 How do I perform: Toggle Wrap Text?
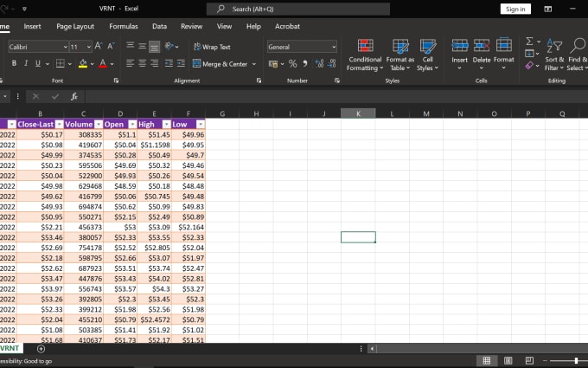point(212,47)
